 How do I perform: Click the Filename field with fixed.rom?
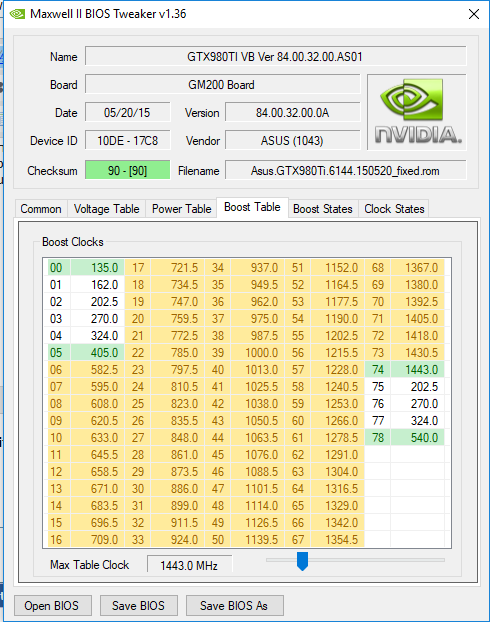click(345, 171)
